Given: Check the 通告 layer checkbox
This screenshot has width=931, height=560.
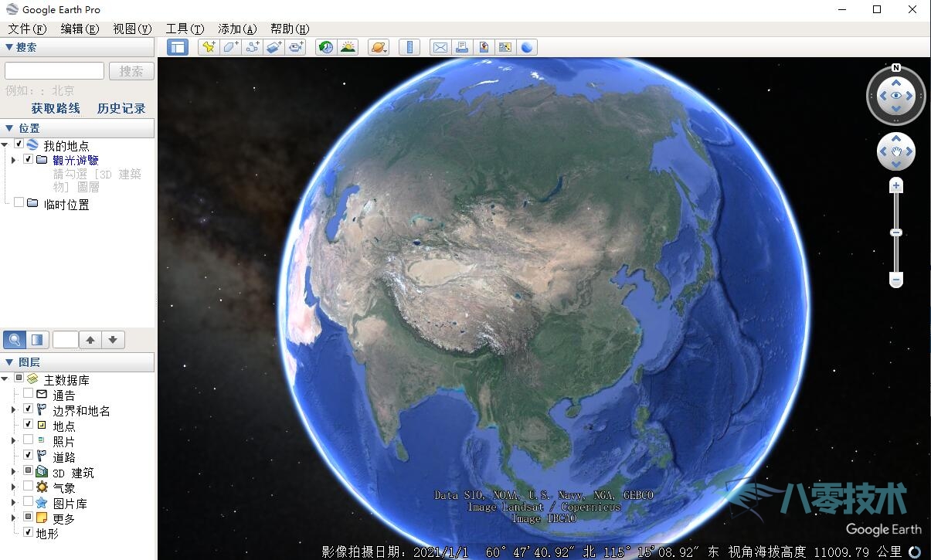Looking at the screenshot, I should (29, 394).
